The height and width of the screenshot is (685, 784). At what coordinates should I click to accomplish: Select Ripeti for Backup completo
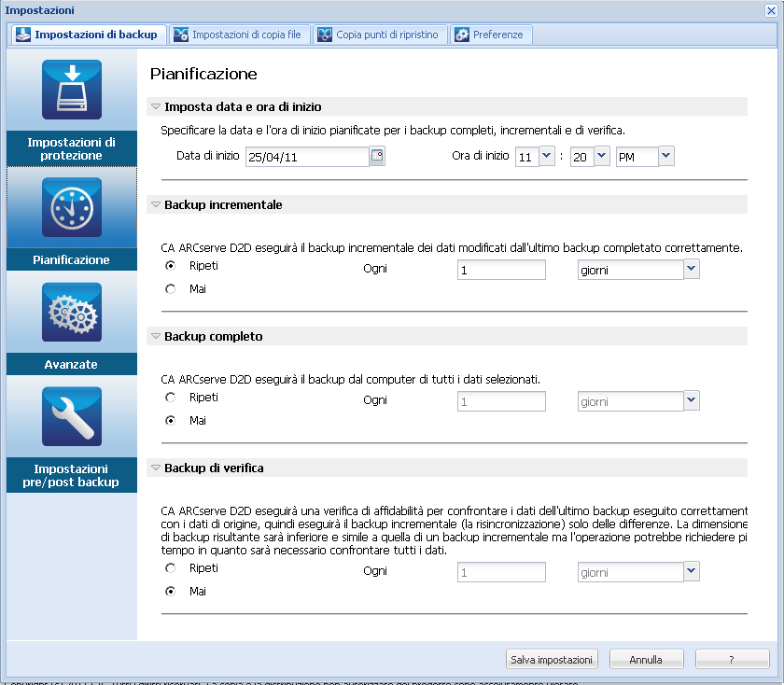pyautogui.click(x=170, y=398)
